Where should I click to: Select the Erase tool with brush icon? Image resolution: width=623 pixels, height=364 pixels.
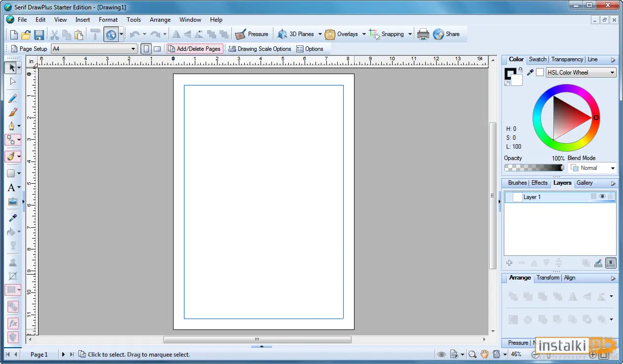coord(10,157)
